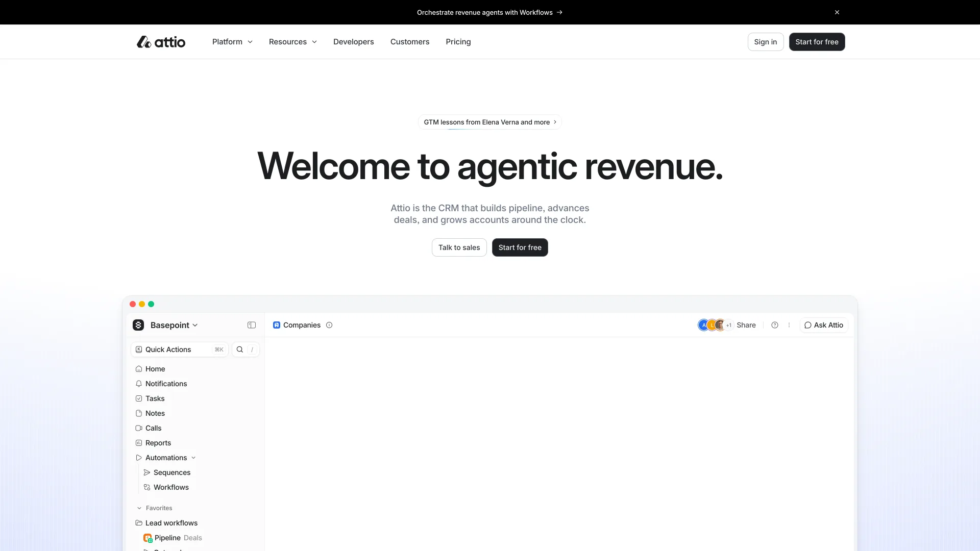This screenshot has width=980, height=551.
Task: Open the Workflows announcement banner link
Action: click(x=489, y=12)
